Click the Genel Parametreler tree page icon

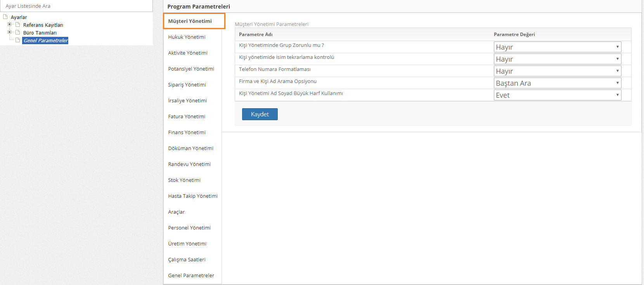point(17,40)
